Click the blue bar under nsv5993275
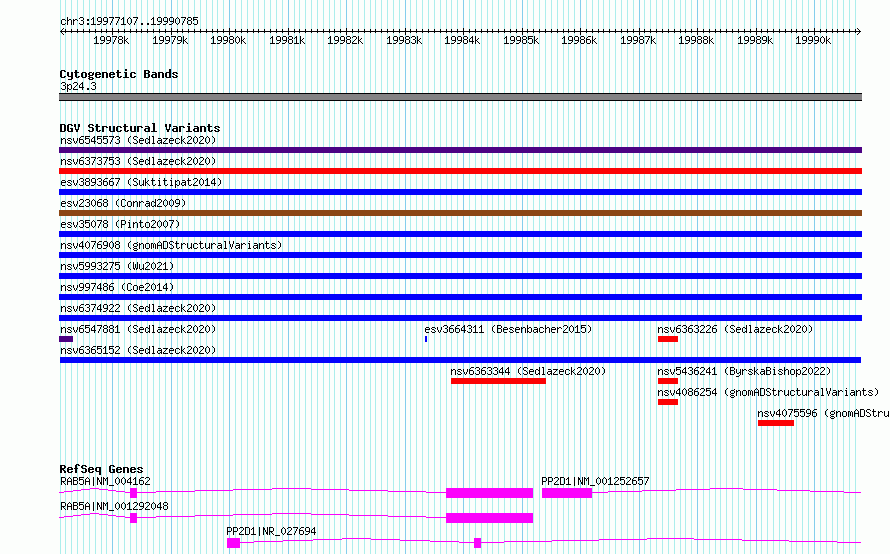This screenshot has height=554, width=890. tap(460, 276)
